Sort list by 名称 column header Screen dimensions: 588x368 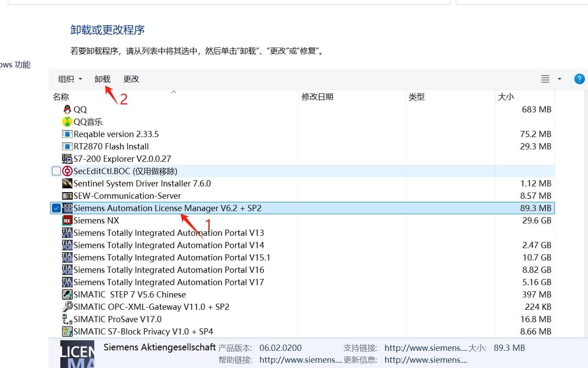pos(61,97)
